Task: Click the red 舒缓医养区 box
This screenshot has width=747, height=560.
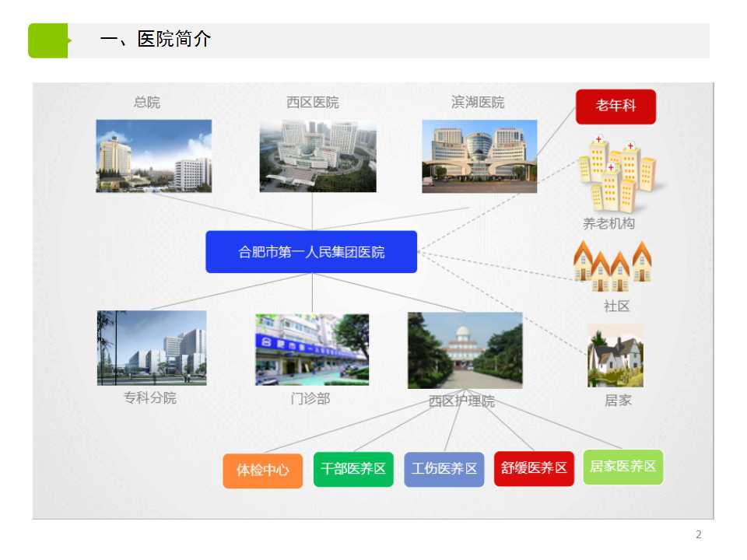Action: (534, 468)
